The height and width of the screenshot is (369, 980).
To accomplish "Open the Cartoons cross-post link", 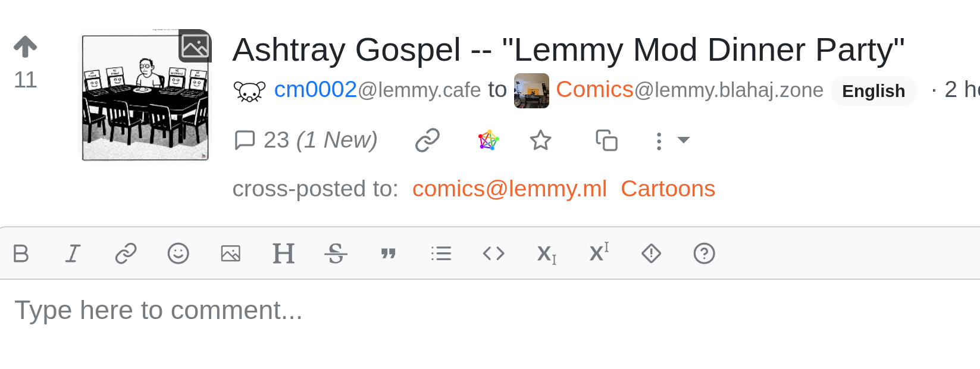I will point(668,189).
